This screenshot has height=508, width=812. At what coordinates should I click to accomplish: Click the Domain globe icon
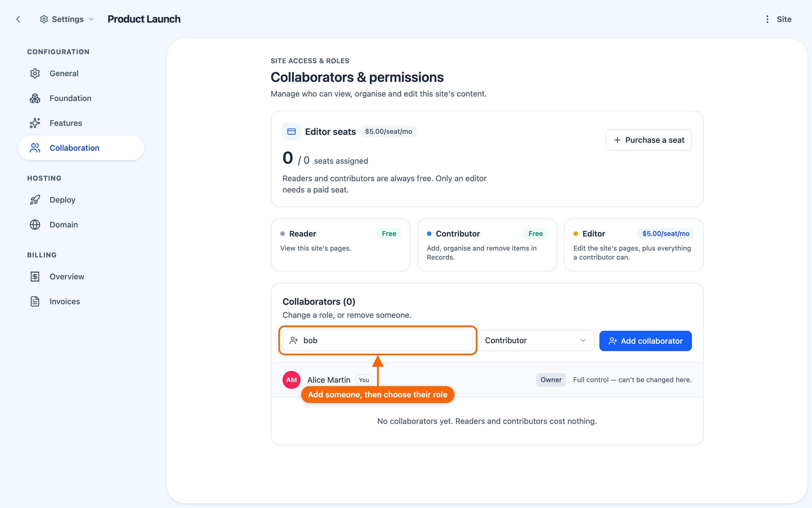pos(35,225)
